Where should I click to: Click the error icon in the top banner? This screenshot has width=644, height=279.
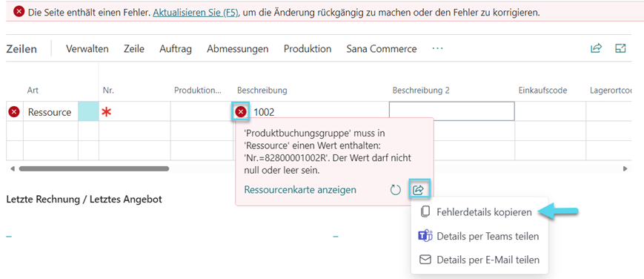19,13
